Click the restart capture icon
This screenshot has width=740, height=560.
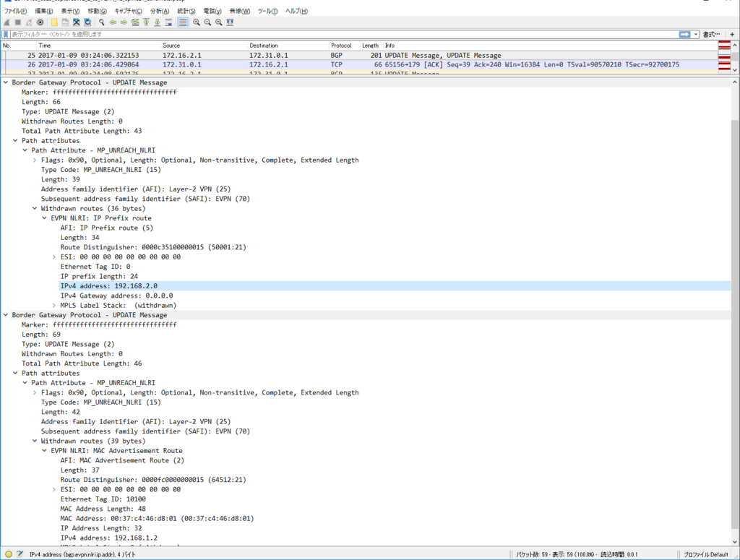[29, 22]
